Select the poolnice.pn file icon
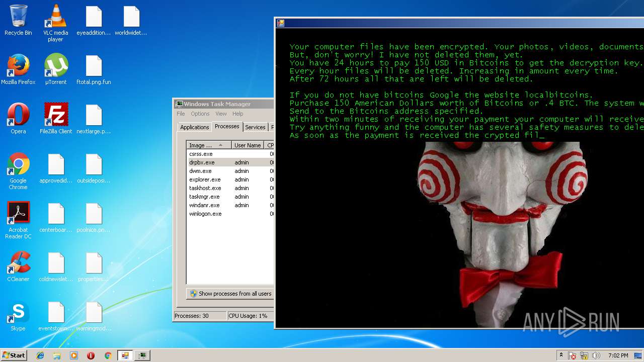644x362 pixels. (94, 217)
